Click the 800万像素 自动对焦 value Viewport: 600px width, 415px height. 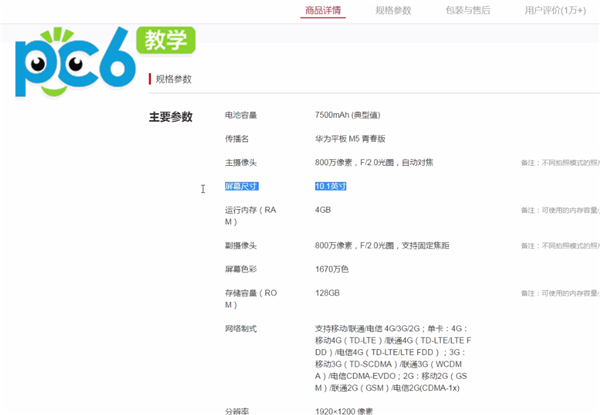tap(374, 163)
